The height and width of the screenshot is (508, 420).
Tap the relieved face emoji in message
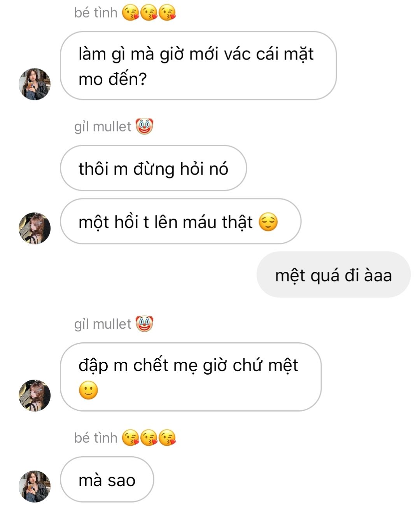pyautogui.click(x=268, y=222)
